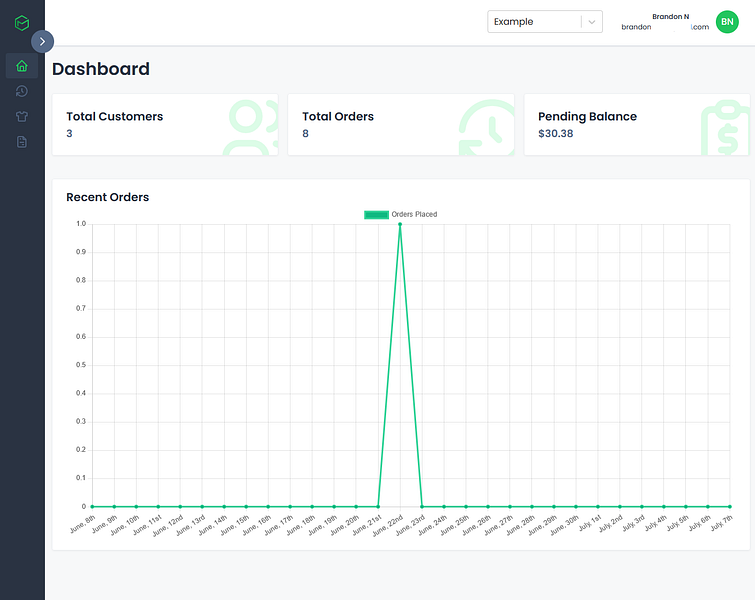
Task: Click the green cube logo icon
Action: [x=22, y=22]
